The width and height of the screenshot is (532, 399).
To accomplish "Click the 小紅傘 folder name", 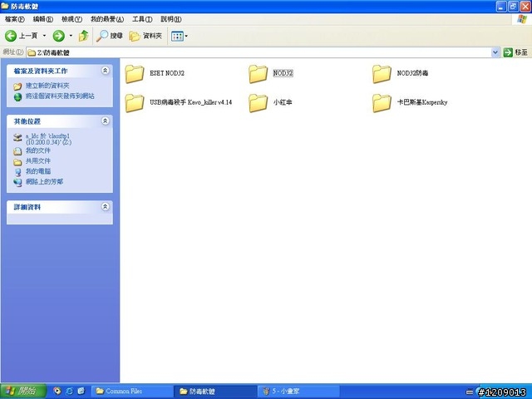I will tap(283, 102).
